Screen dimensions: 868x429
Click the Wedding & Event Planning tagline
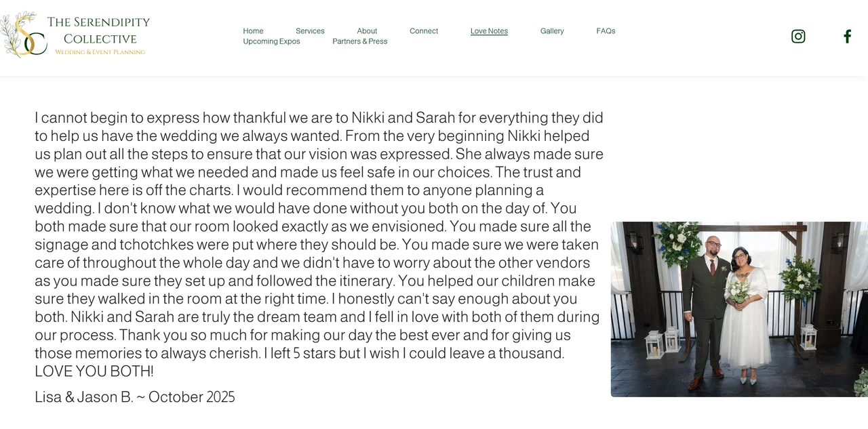(x=100, y=52)
